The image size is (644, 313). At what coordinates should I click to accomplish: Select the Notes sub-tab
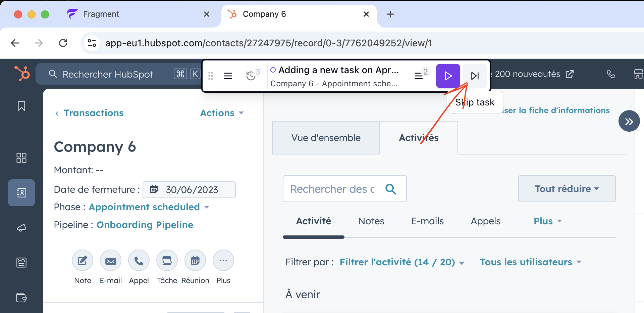371,221
